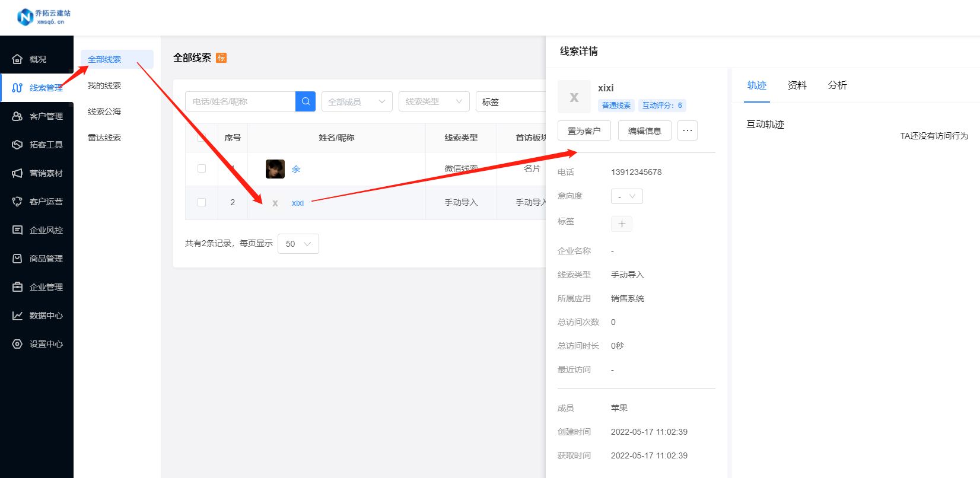Open the lead named xixi
The width and height of the screenshot is (980, 478).
coord(298,203)
